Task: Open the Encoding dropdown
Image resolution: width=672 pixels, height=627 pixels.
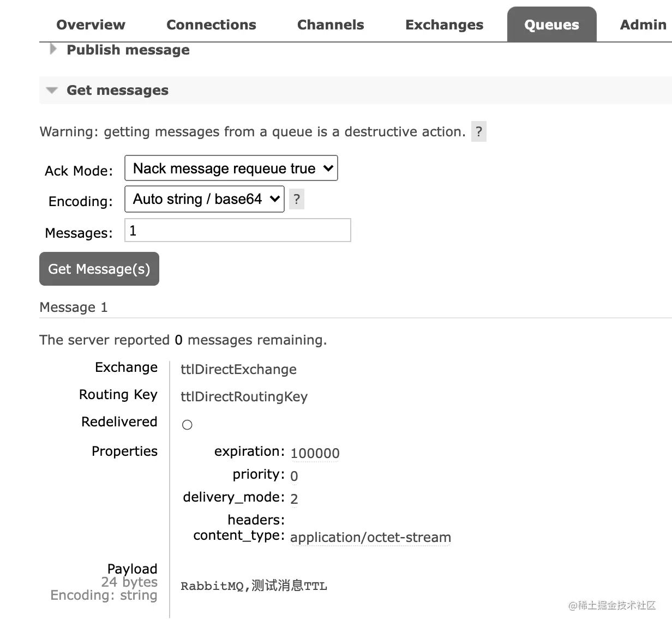Action: coord(205,199)
